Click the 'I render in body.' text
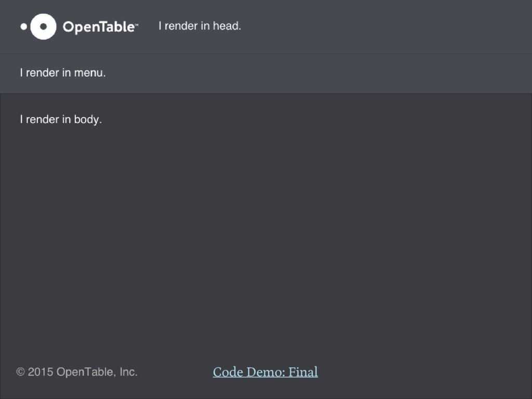Image resolution: width=532 pixels, height=399 pixels. tap(61, 119)
